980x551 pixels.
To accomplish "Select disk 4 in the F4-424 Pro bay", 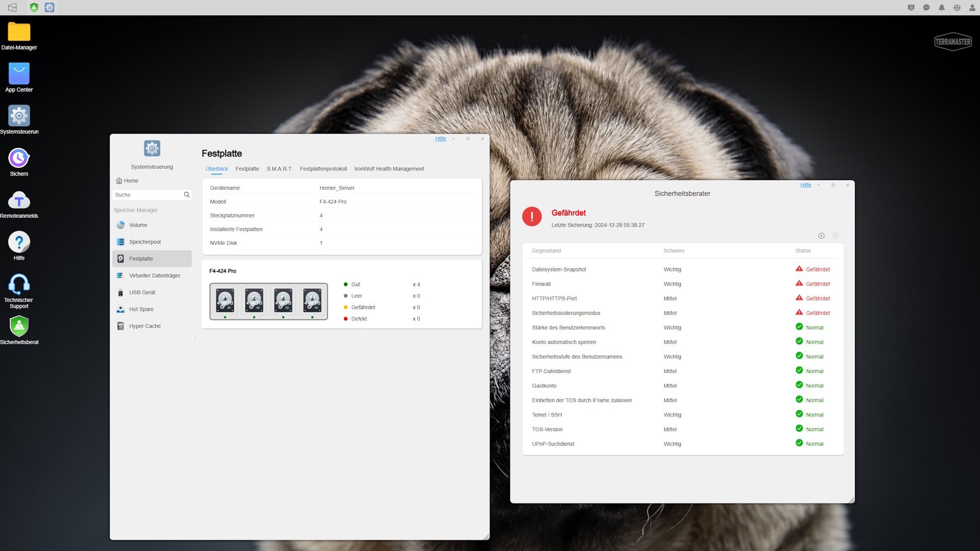I will point(312,301).
